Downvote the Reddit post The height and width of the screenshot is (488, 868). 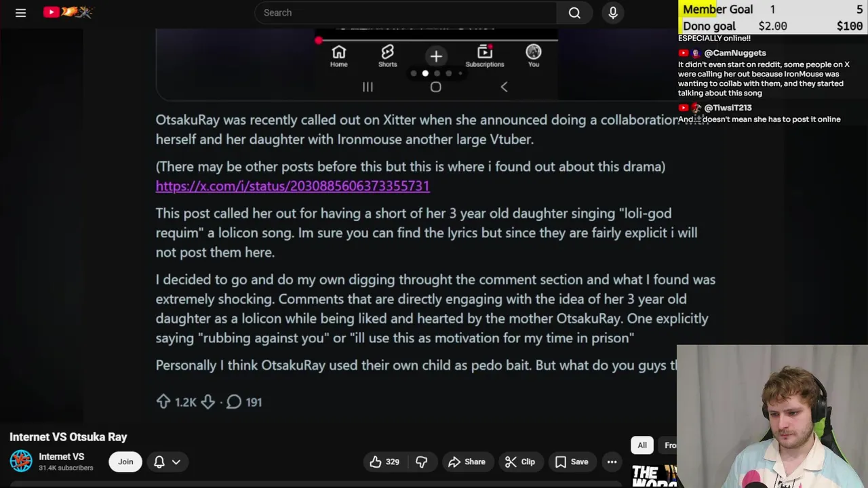208,402
